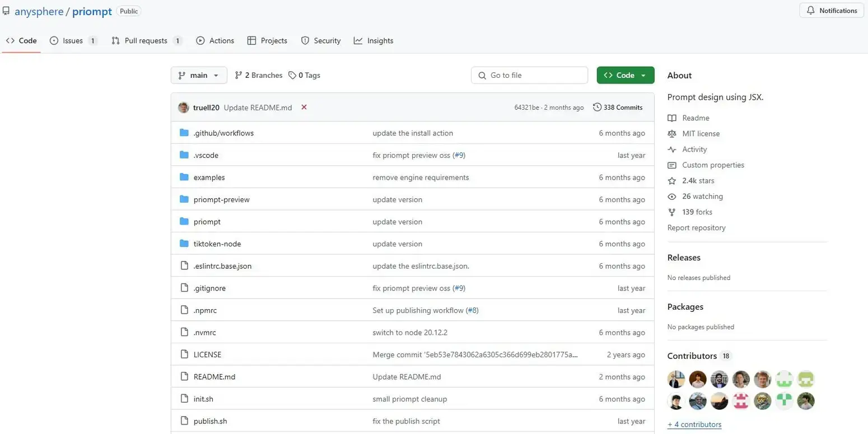Switch to the Pull requests tab
The image size is (868, 434).
click(147, 41)
